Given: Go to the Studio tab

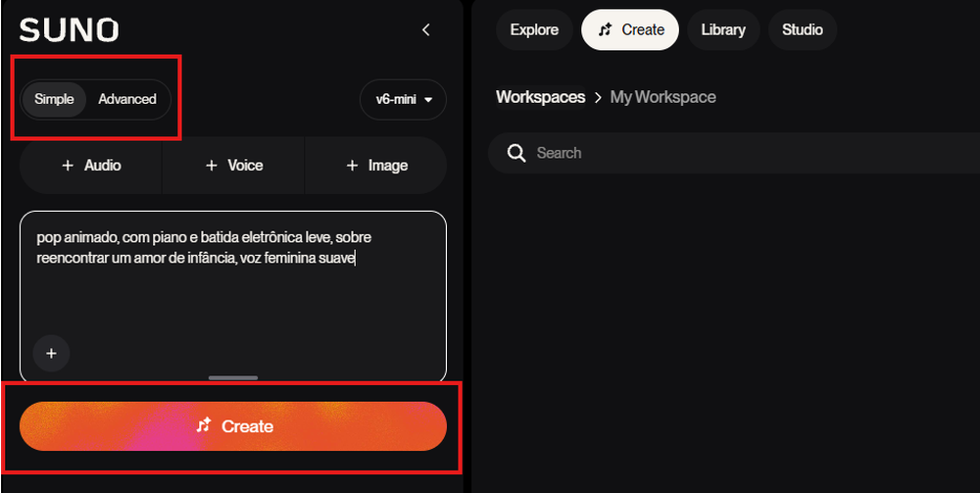Looking at the screenshot, I should click(803, 30).
